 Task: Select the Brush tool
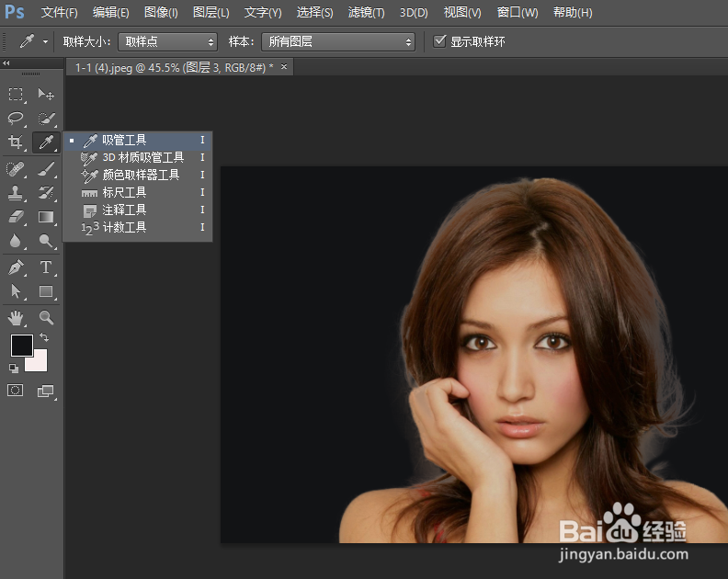(46, 169)
